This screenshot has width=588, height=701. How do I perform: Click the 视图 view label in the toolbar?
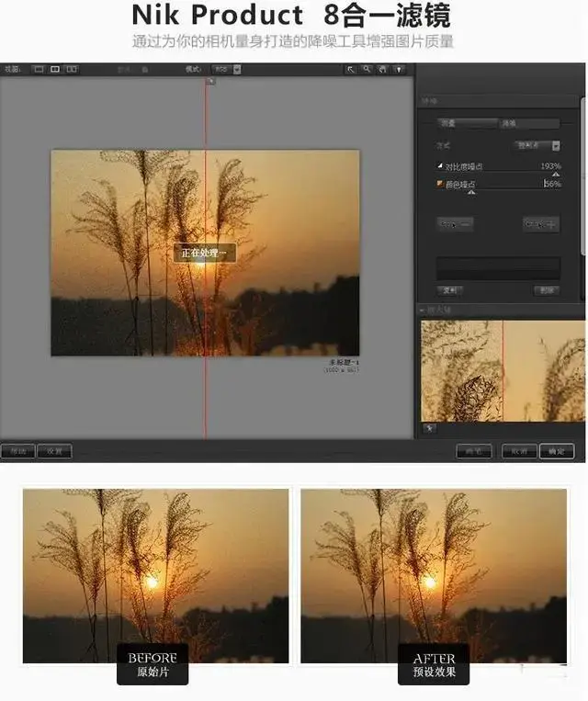[x=13, y=69]
